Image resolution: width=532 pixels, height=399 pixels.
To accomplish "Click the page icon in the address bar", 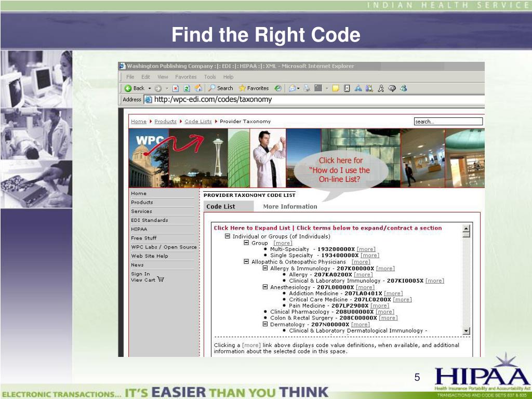I will pyautogui.click(x=148, y=99).
